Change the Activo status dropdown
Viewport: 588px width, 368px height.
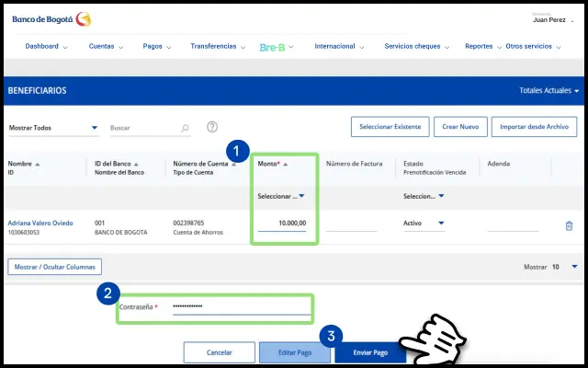[x=424, y=223]
